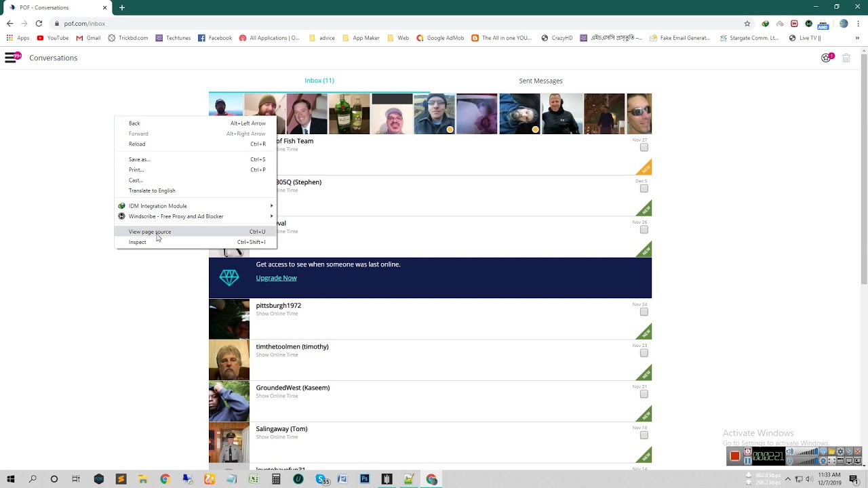Select the timthetoolmen conversation checkbox
The image size is (868, 488).
(644, 353)
